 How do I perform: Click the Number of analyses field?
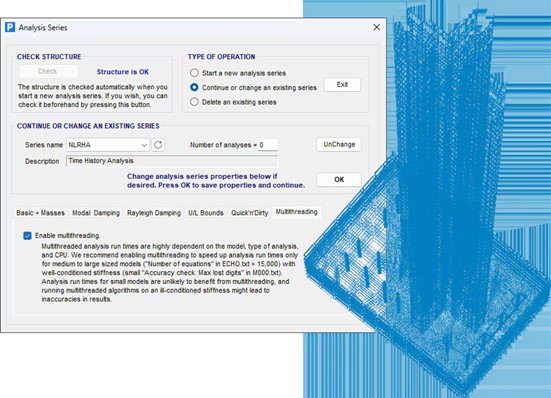268,145
